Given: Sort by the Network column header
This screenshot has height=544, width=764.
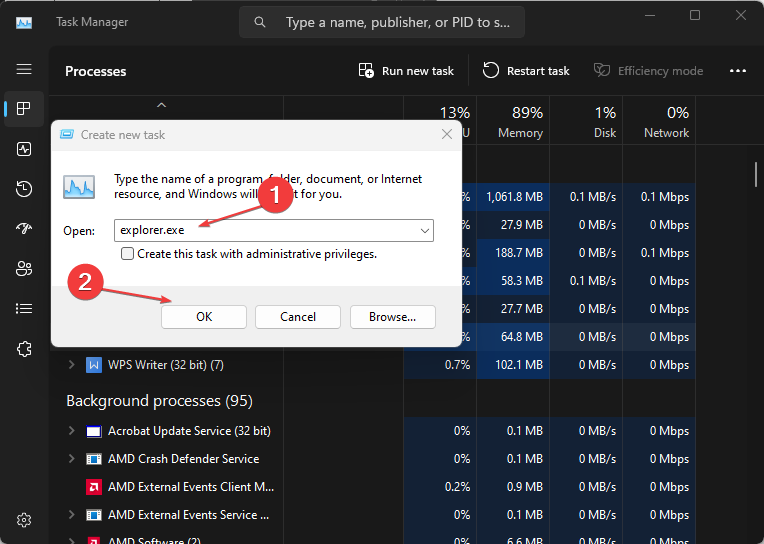Looking at the screenshot, I should point(659,121).
